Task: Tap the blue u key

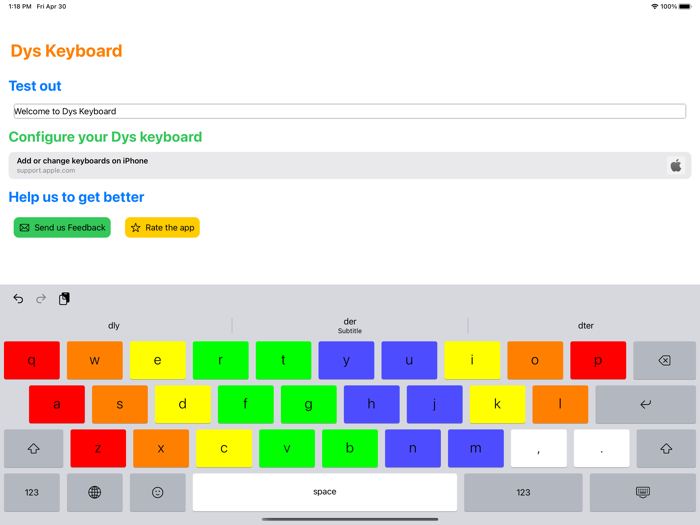Action: coord(409,360)
